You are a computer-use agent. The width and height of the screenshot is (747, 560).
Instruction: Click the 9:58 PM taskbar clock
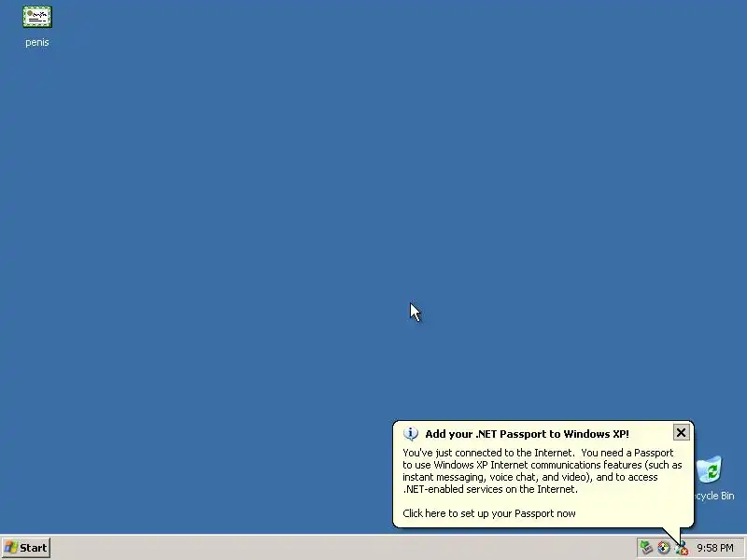715,548
